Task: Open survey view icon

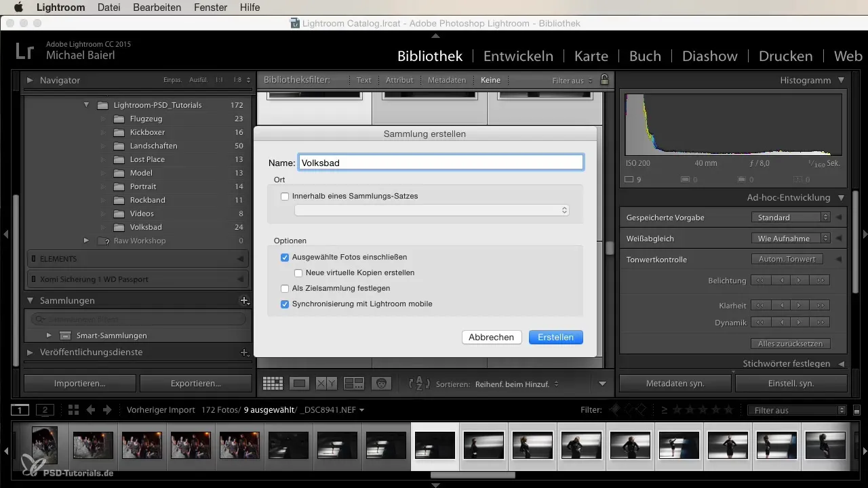Action: [354, 384]
